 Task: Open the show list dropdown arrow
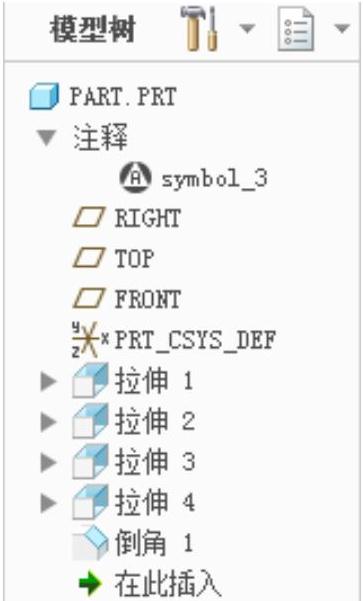click(x=342, y=29)
